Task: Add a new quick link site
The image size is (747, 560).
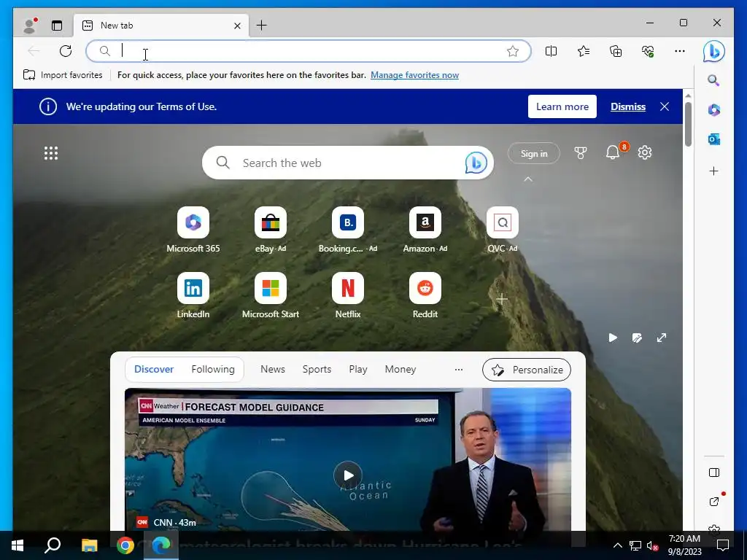Action: pyautogui.click(x=502, y=299)
